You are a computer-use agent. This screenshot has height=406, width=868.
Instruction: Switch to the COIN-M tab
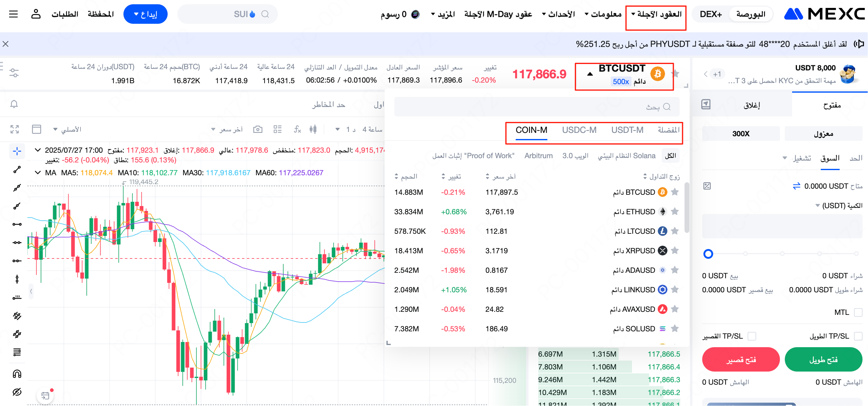[x=532, y=130]
